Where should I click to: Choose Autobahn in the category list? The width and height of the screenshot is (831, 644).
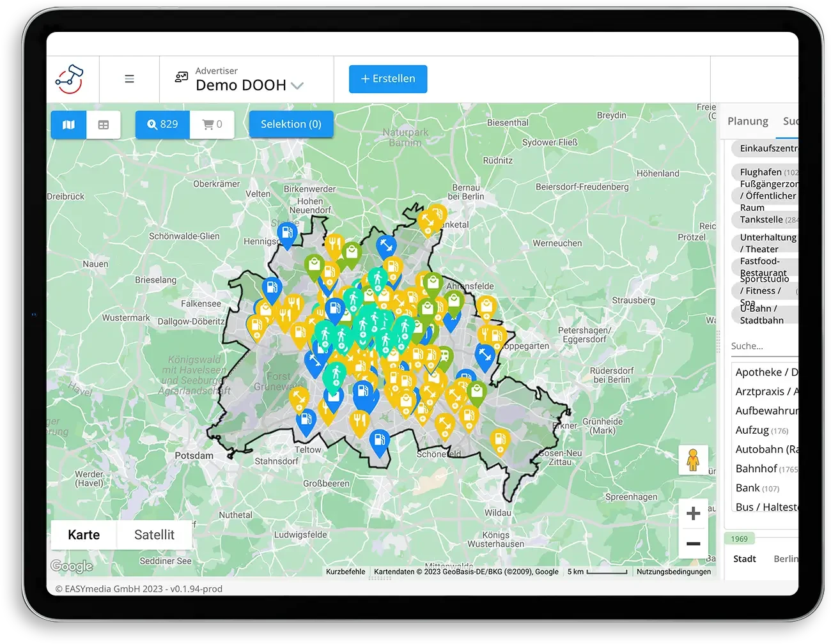pyautogui.click(x=766, y=449)
